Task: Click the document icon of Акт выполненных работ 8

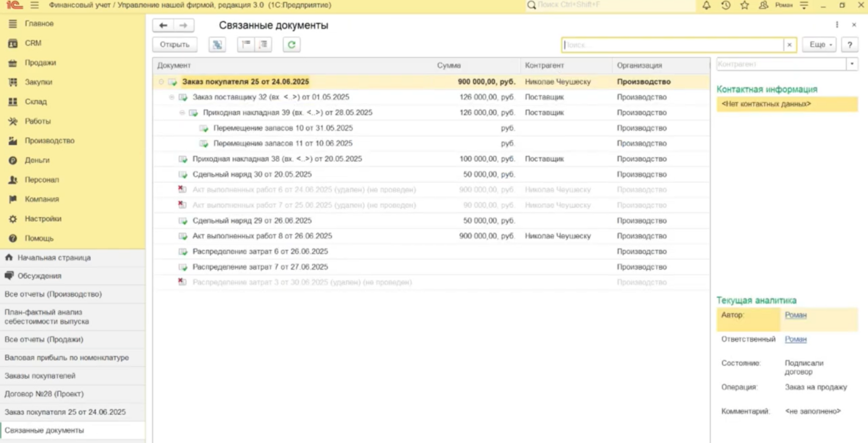Action: coord(182,236)
